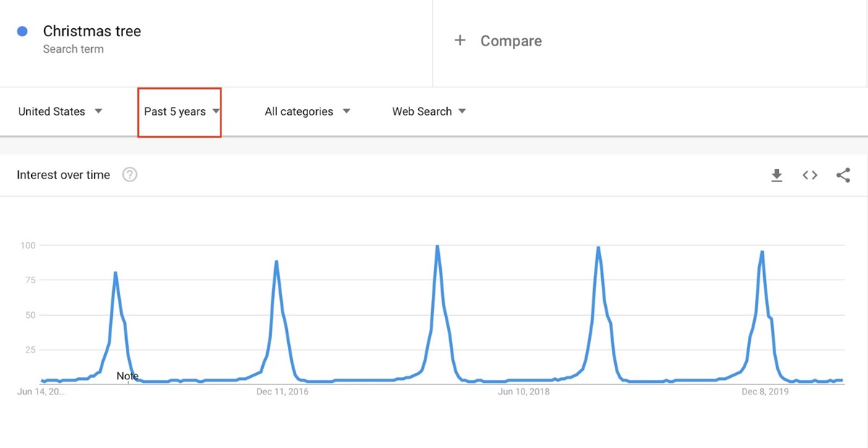
Task: Click the dropdown arrow beside United States
Action: tap(98, 111)
